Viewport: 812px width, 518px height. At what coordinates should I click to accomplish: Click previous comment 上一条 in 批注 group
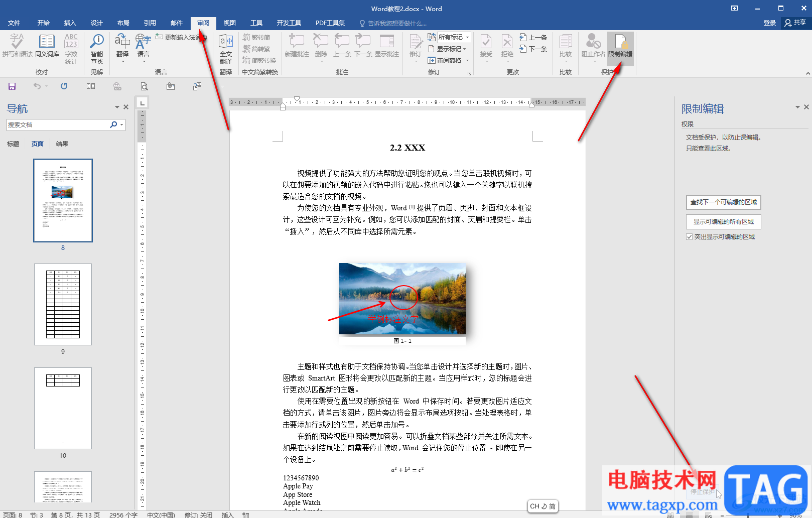pos(342,46)
